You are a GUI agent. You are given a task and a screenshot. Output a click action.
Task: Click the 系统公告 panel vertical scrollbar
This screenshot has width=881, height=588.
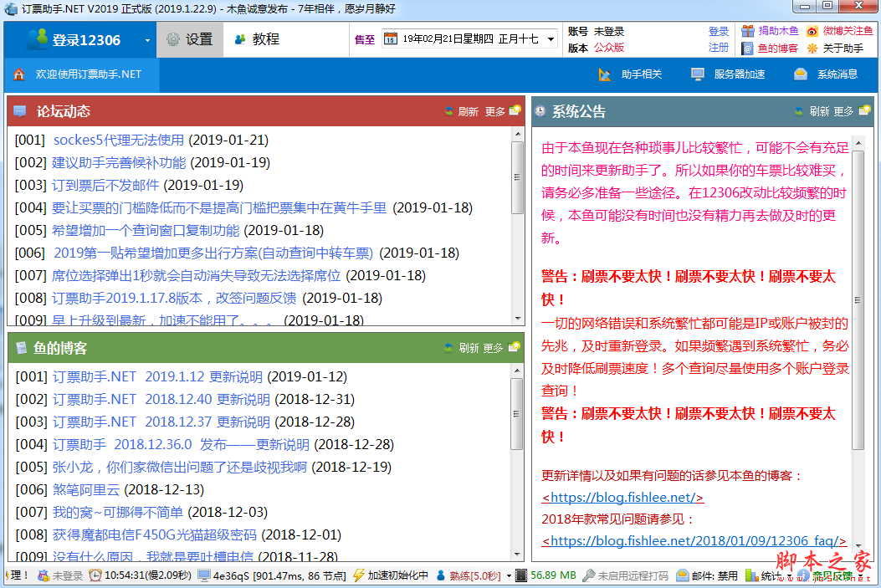858,301
